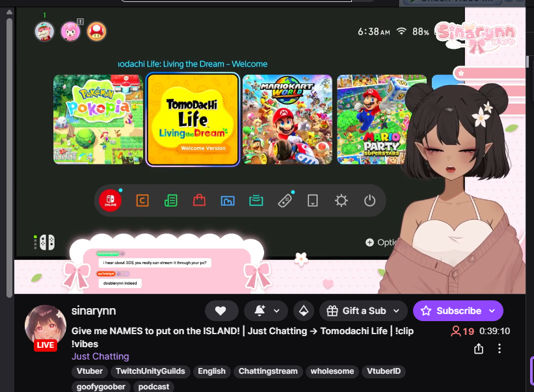Open the sinarynn channel name link
Viewport: 534px width, 392px height.
coord(94,311)
